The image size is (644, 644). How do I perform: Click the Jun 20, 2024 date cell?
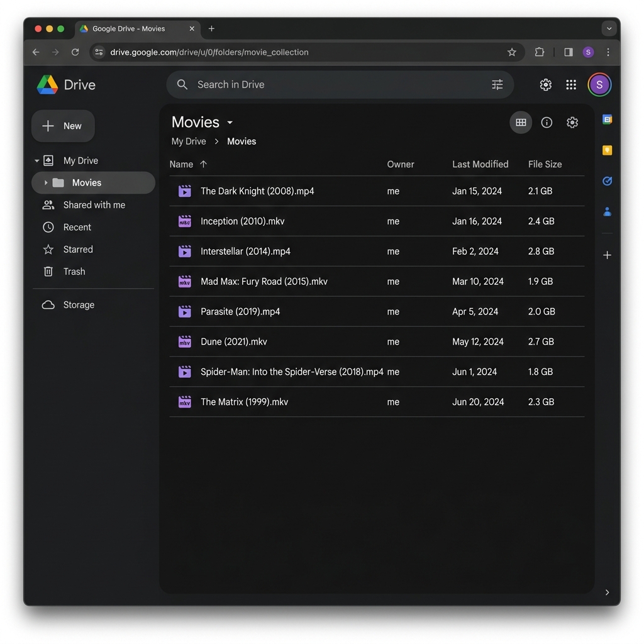pos(478,402)
